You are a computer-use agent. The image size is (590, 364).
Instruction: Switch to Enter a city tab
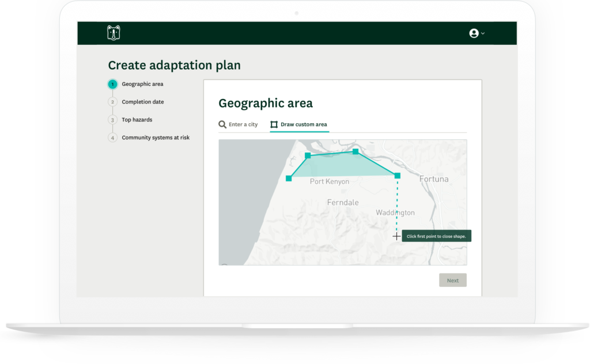[x=238, y=124]
